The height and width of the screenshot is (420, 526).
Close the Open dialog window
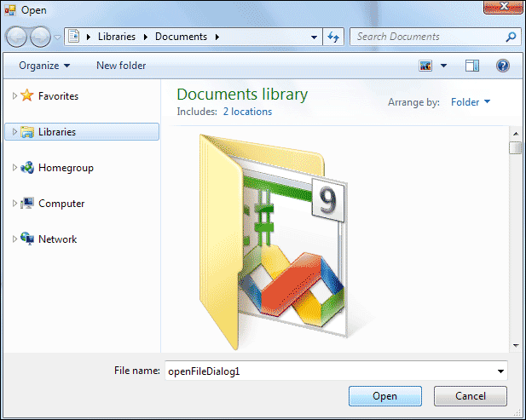503,7
